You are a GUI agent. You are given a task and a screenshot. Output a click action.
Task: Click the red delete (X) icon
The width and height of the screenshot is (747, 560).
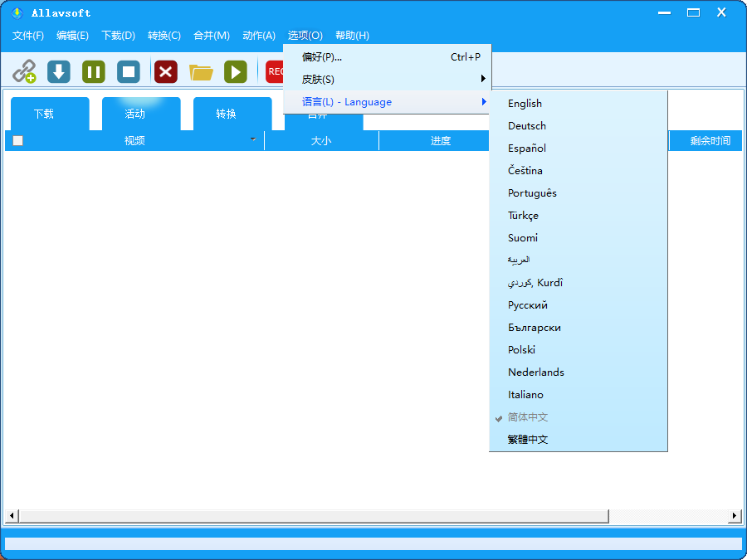coord(165,71)
